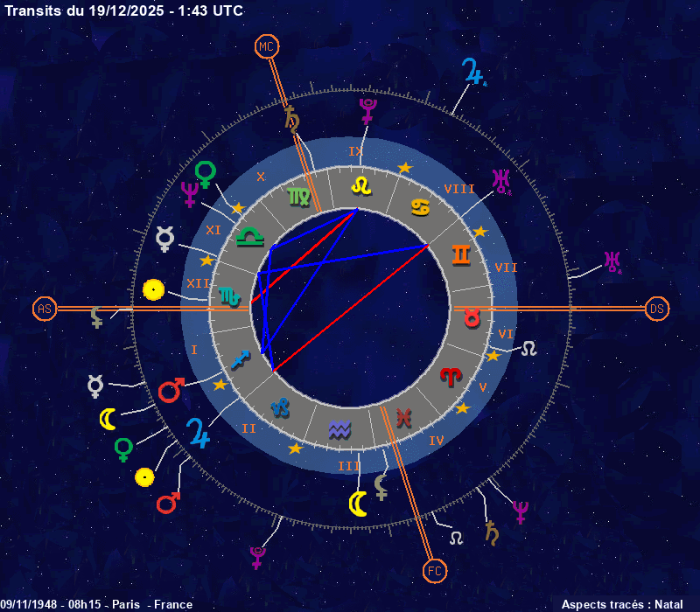Screen dimensions: 700x612
Task: Select the birth data text for Paris, France
Action: pos(97,604)
